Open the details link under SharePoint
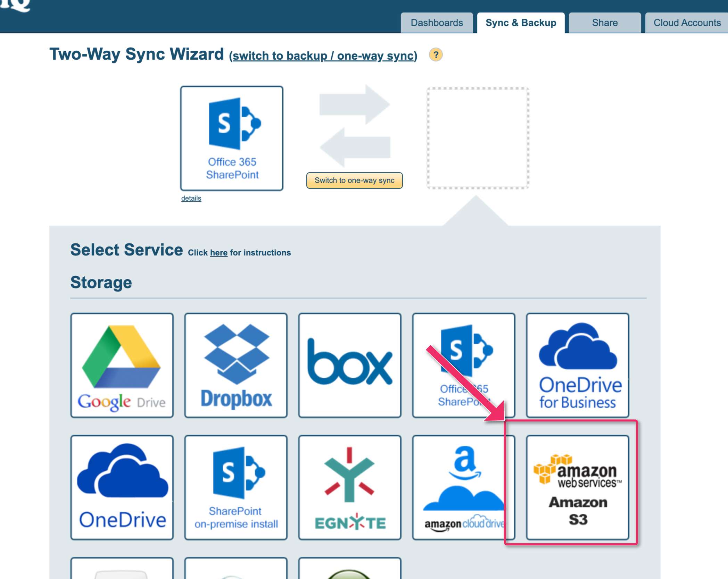 click(191, 198)
